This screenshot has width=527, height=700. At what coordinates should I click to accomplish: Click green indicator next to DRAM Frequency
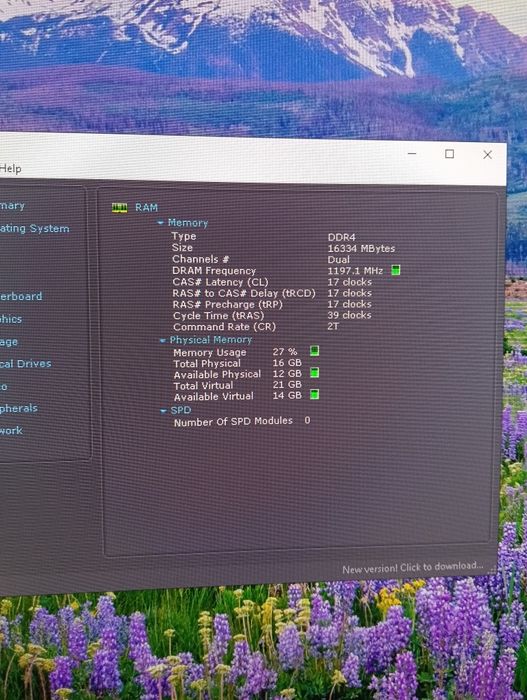pos(396,270)
